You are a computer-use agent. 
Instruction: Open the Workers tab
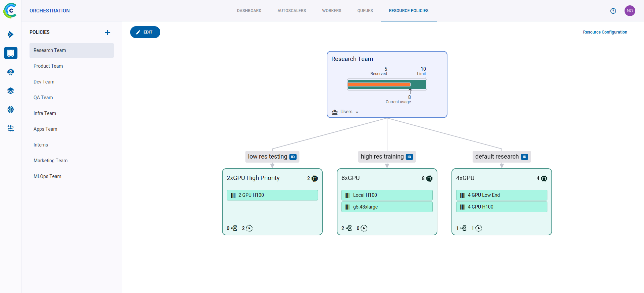coord(331,11)
